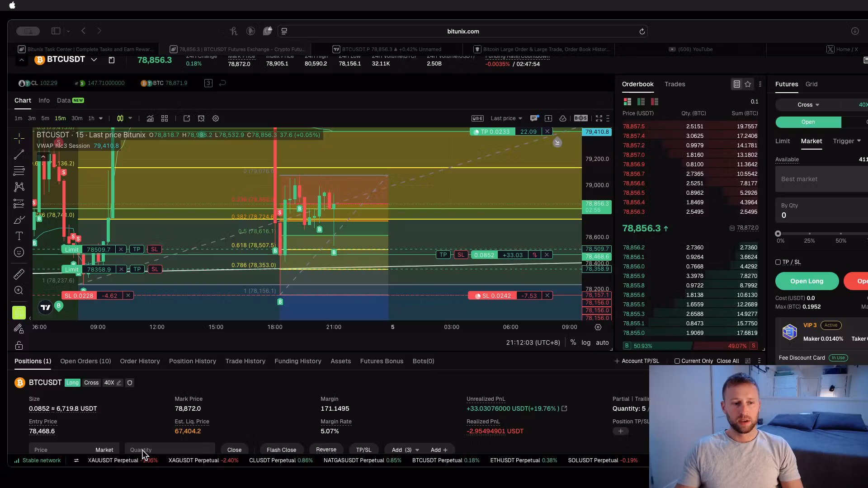
Task: Tick the TP / SL checkbox
Action: click(778, 262)
